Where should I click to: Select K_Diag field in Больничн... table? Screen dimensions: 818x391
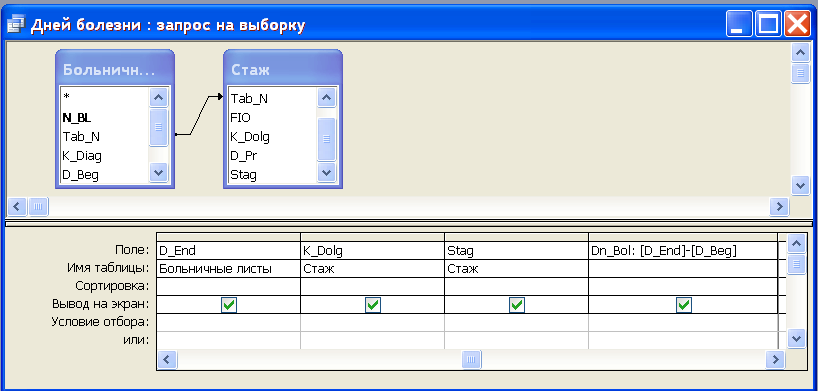click(104, 156)
